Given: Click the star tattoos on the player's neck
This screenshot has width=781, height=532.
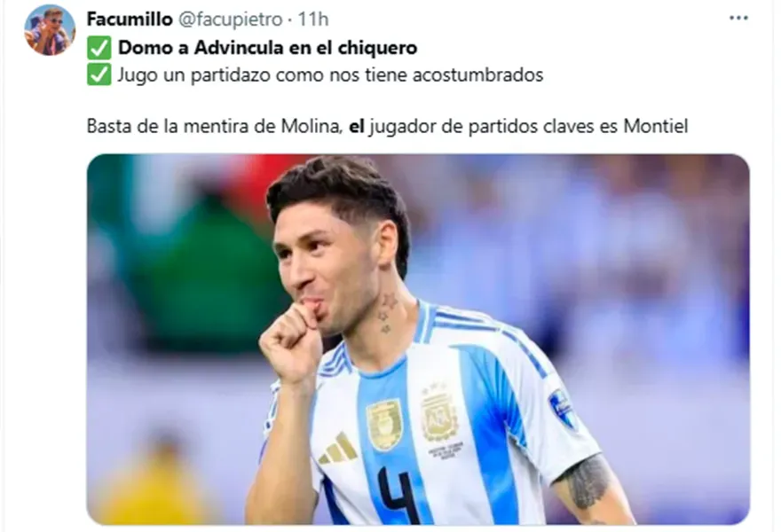Looking at the screenshot, I should click(387, 313).
